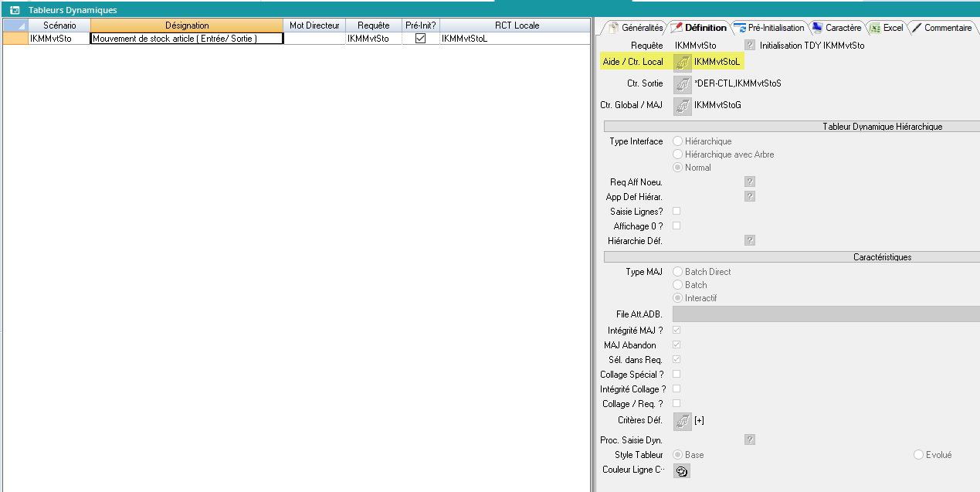
Task: Click the File Att.ADB. input field
Action: tap(826, 314)
